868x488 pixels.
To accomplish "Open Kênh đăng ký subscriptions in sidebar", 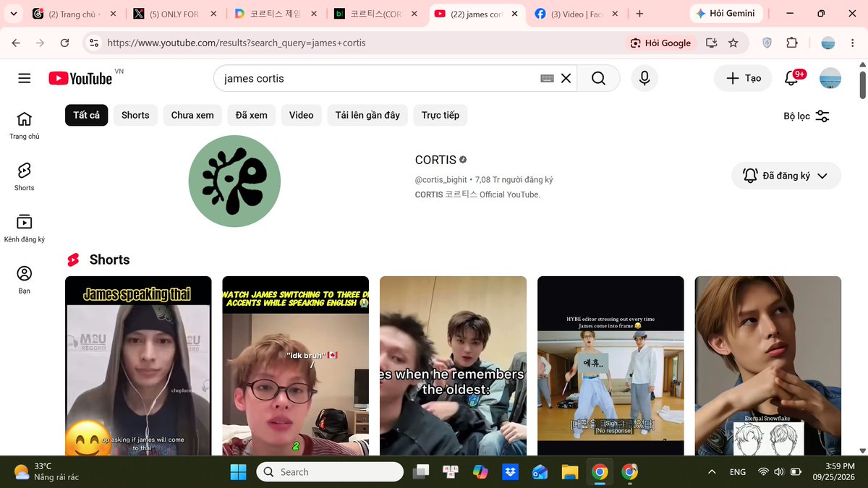I will click(x=25, y=228).
